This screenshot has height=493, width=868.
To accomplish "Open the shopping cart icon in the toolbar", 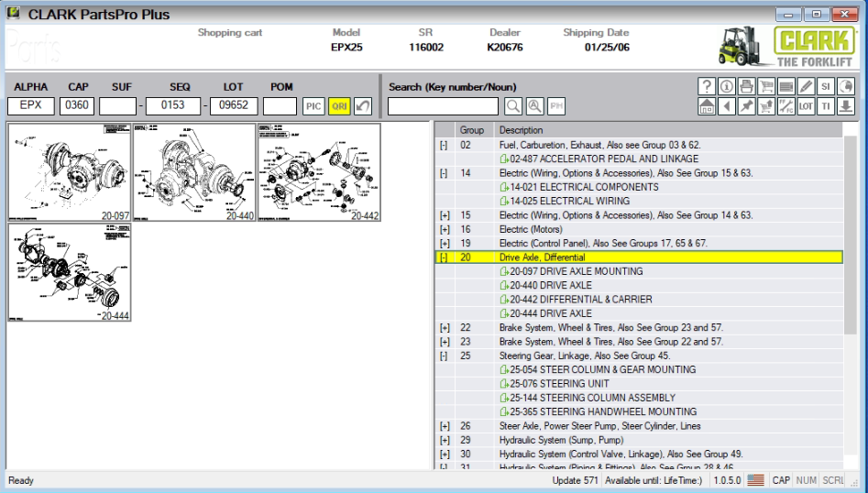I will point(766,86).
